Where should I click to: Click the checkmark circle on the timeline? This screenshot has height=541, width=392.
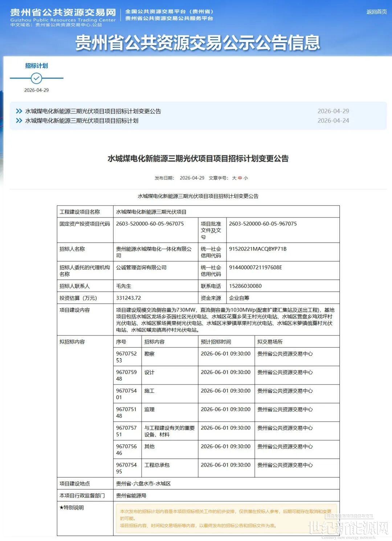click(36, 78)
